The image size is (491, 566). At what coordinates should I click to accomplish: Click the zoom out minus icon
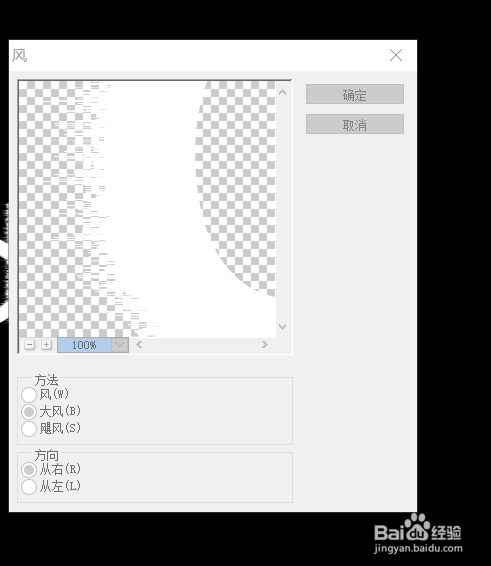coord(30,345)
